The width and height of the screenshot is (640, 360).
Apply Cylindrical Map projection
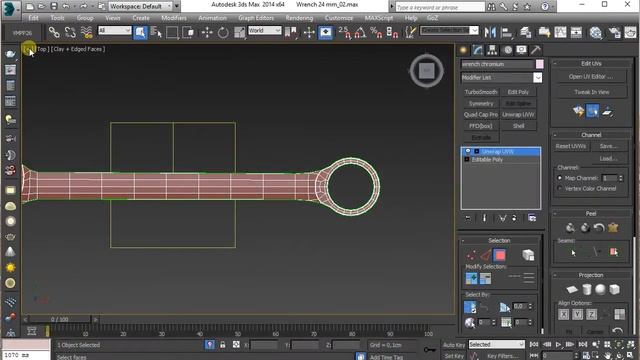pyautogui.click(x=587, y=290)
